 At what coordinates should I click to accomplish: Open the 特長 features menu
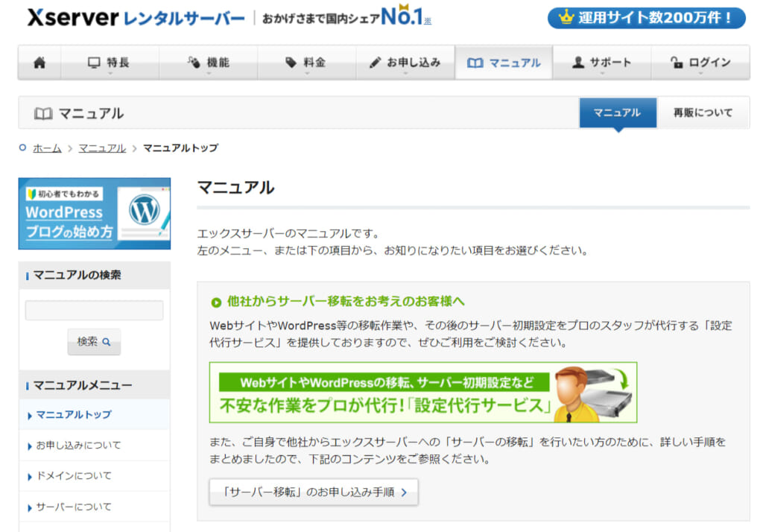(x=110, y=63)
